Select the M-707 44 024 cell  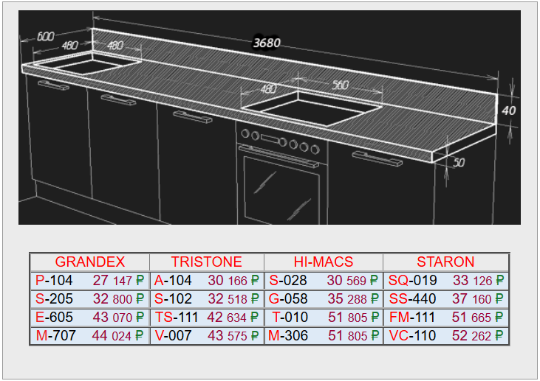90,336
